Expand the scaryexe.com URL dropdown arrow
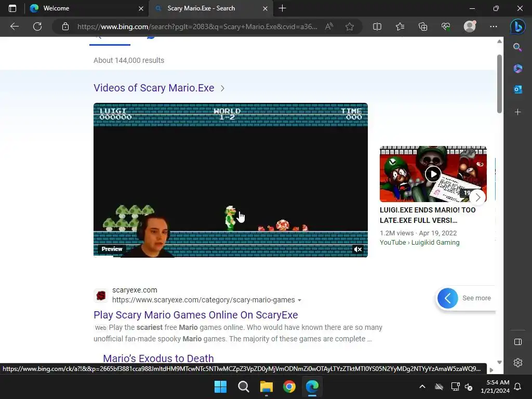The height and width of the screenshot is (399, 532). [299, 300]
